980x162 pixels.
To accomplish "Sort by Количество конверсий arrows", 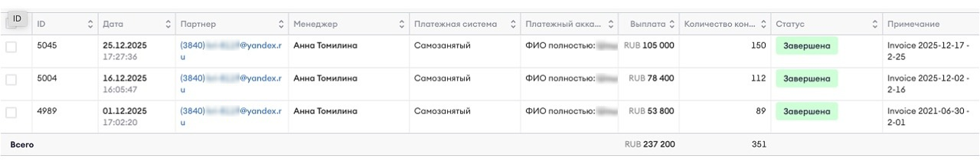I will pos(764,24).
